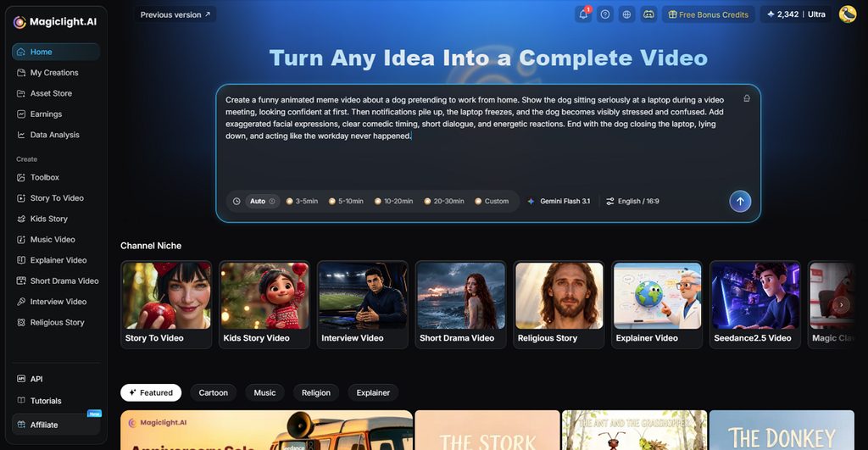Select the 20-30min duration option
This screenshot has height=450, width=868.
[444, 202]
